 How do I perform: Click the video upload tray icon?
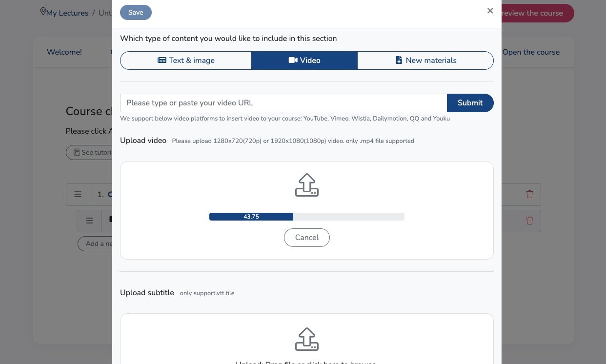[x=307, y=185]
